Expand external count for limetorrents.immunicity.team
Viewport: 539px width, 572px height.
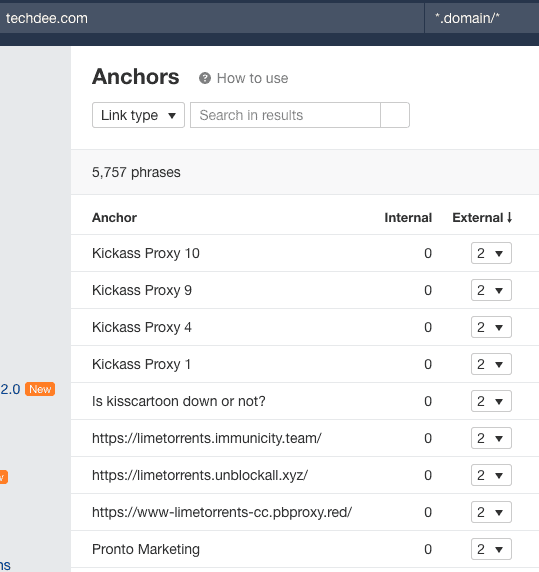(491, 438)
